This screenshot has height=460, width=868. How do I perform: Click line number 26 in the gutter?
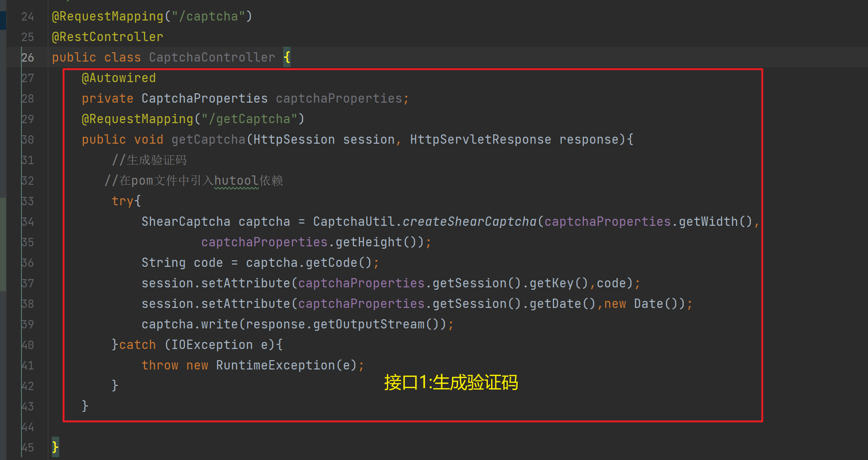[28, 57]
